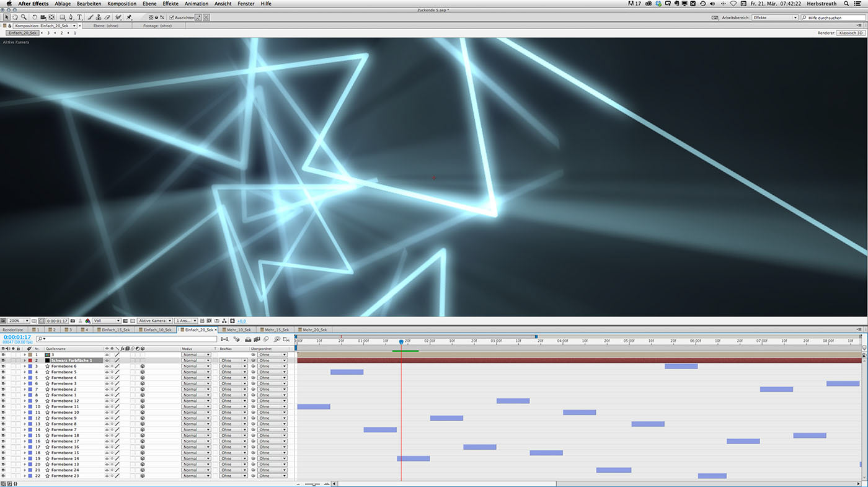Open the composition flowchart icon in viewer

[224, 321]
